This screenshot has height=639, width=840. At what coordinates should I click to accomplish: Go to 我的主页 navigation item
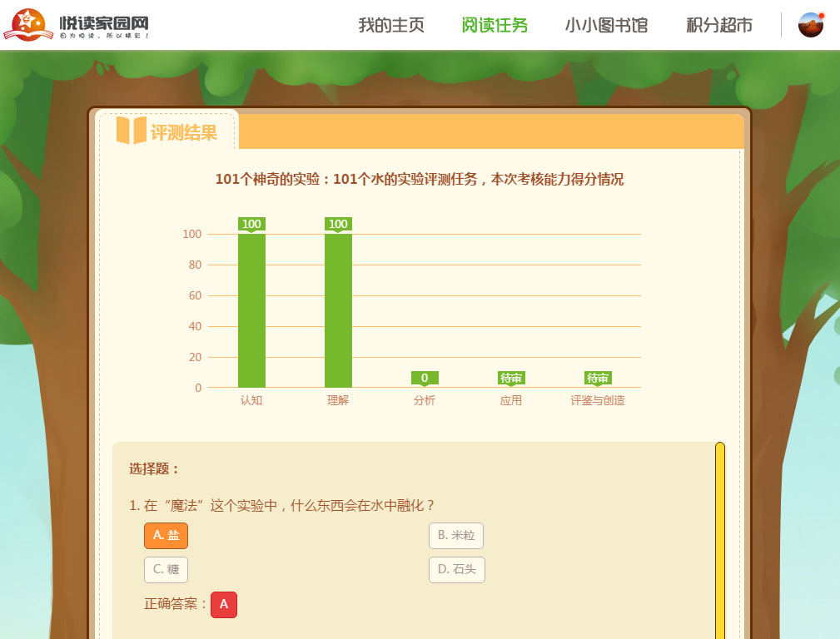(x=391, y=25)
